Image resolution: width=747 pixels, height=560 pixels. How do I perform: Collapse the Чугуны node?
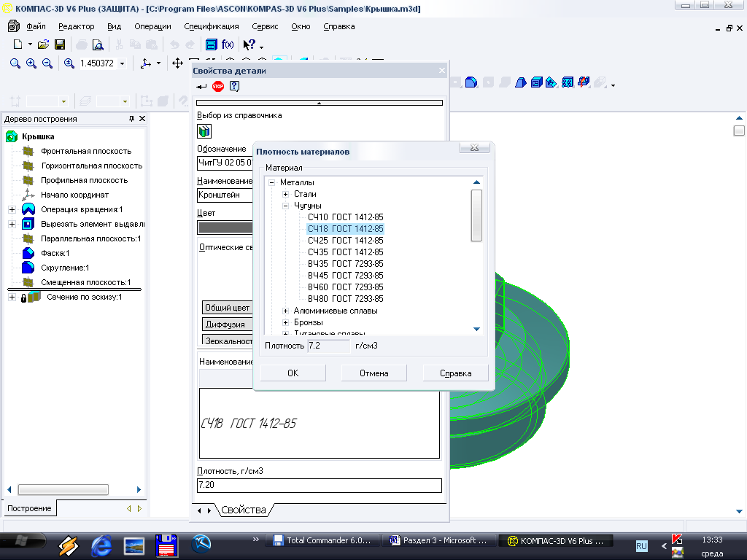[285, 206]
